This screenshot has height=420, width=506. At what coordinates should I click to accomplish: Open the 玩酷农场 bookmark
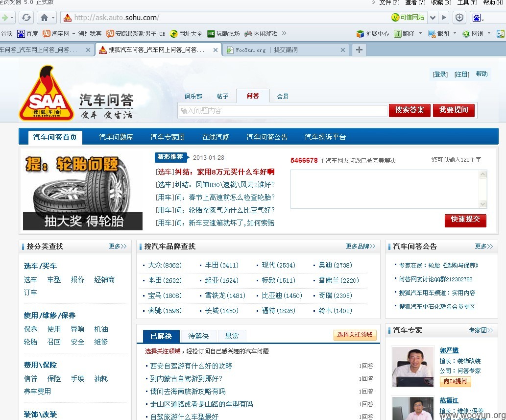(x=224, y=34)
